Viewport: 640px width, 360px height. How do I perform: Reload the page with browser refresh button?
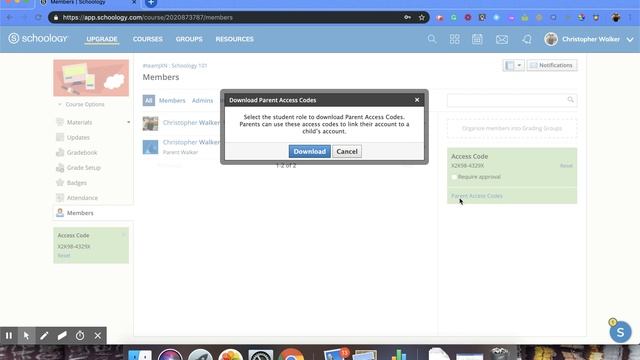pos(38,18)
